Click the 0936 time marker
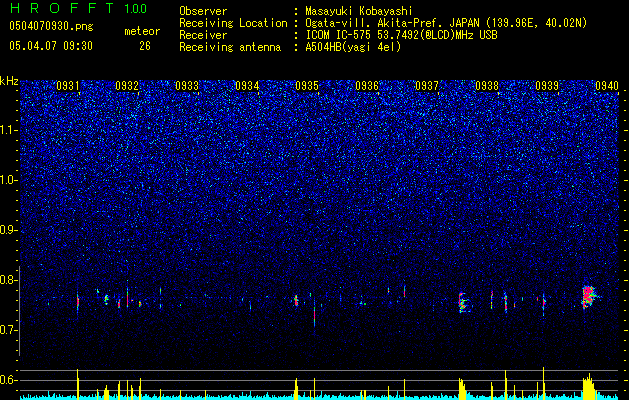This screenshot has width=629, height=400. pos(367,85)
